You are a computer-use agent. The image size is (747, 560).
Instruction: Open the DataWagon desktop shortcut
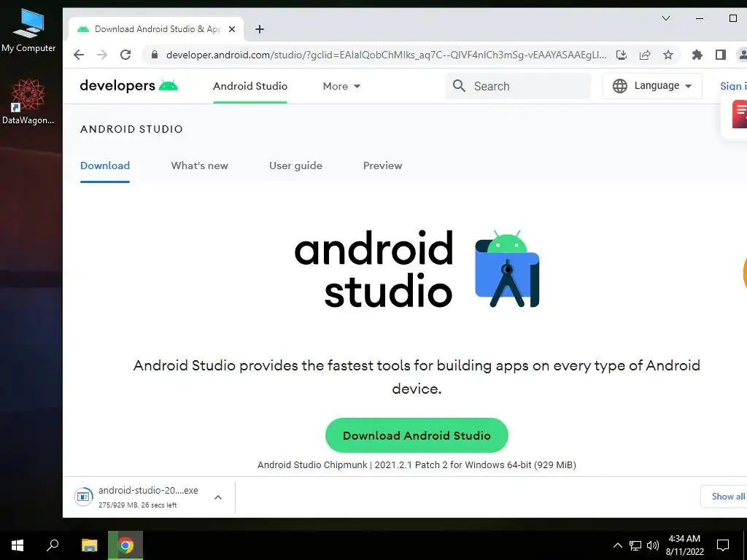click(28, 102)
